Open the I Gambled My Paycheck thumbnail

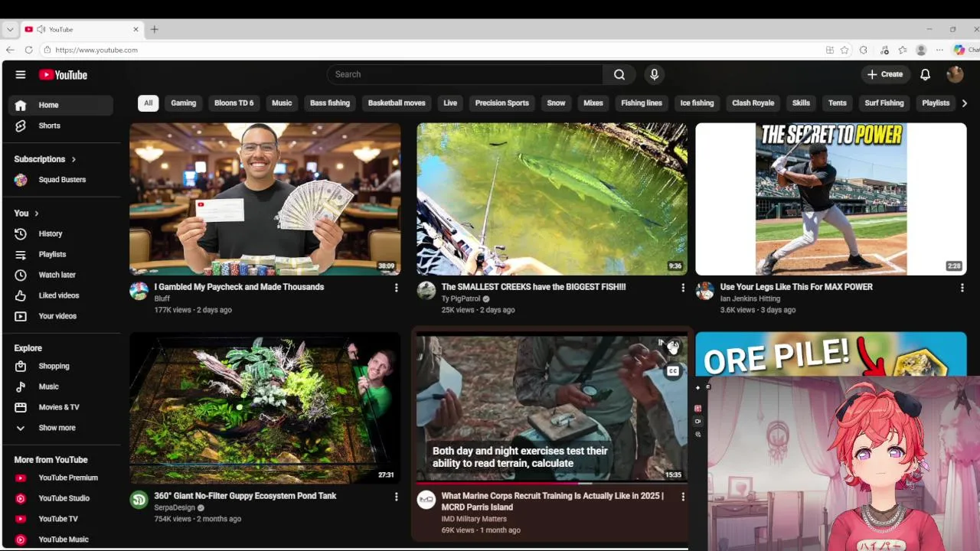pos(265,199)
